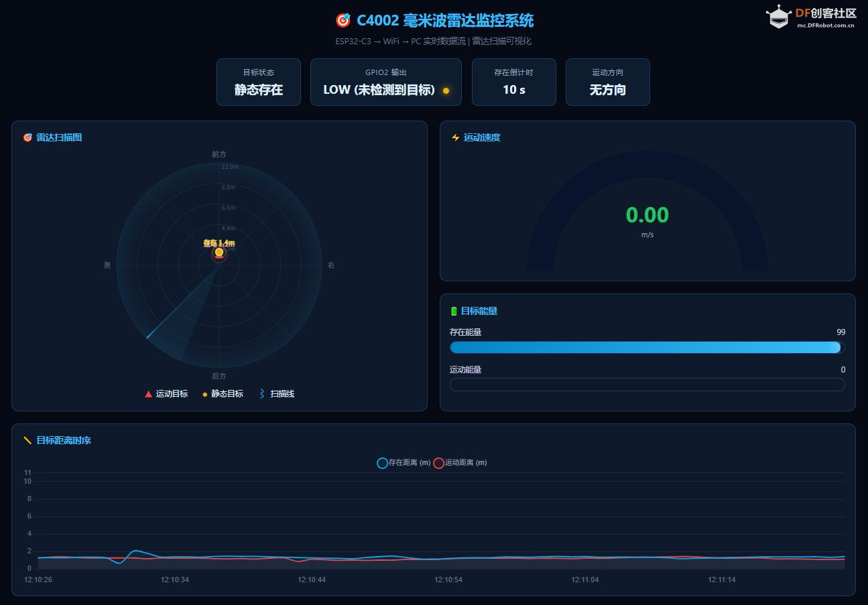The height and width of the screenshot is (605, 868).
Task: Click the ruler icon next to 目标距离时序
Action: 27,440
